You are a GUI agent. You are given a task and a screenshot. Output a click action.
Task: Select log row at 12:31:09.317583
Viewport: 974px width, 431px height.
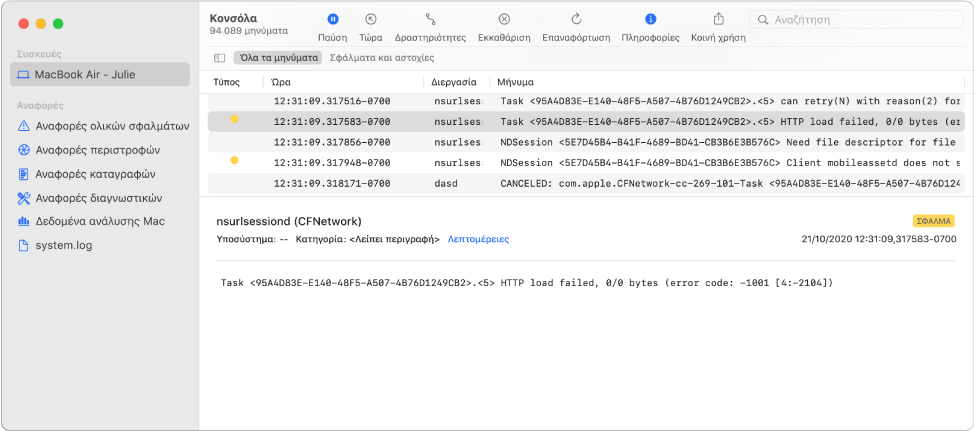point(586,122)
